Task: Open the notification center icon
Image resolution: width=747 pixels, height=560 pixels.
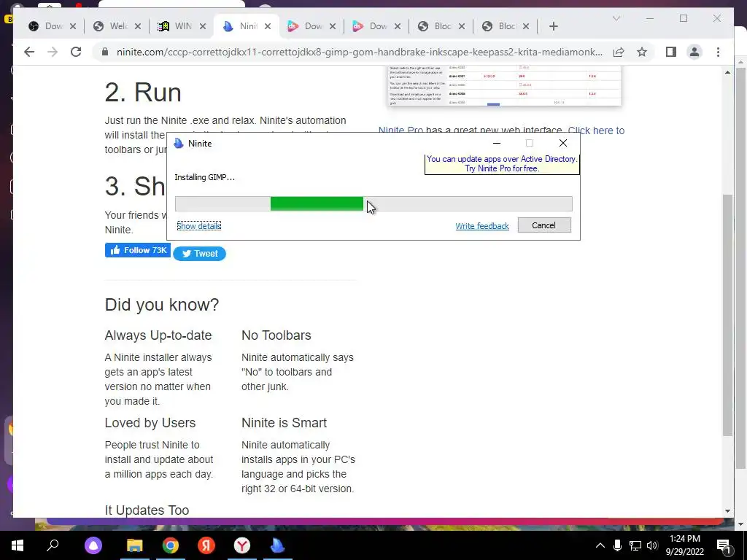Action: click(724, 546)
